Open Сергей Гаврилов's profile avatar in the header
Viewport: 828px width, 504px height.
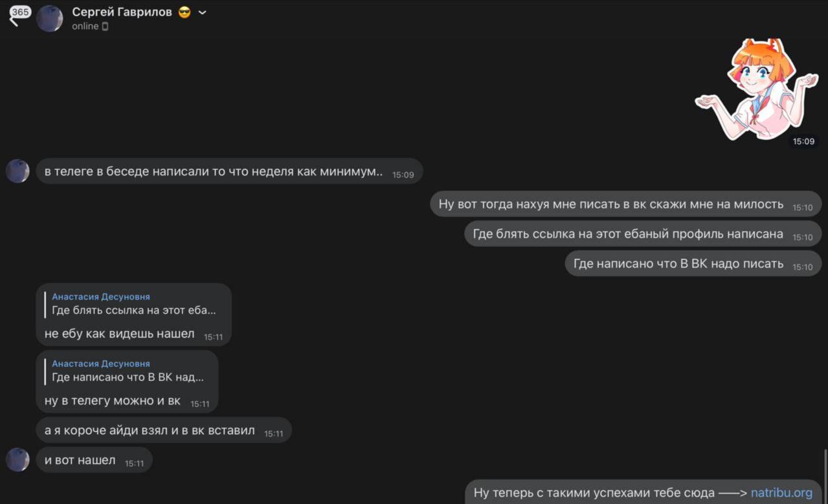[x=49, y=18]
